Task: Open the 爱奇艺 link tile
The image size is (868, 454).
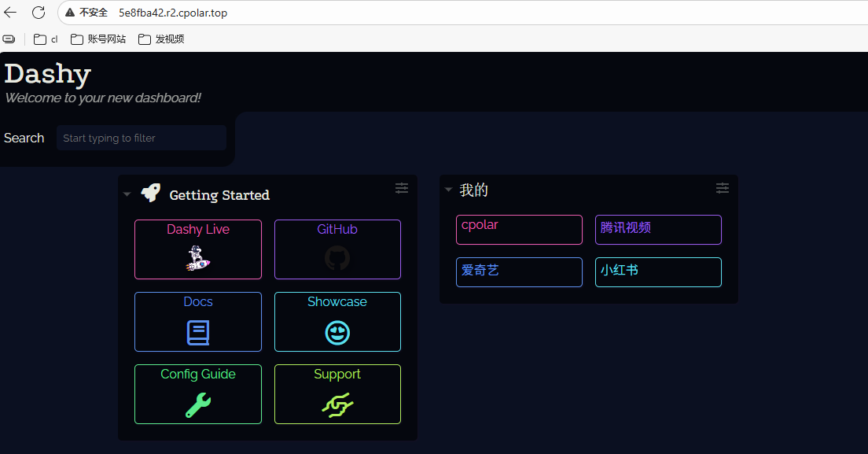Action: (x=519, y=272)
